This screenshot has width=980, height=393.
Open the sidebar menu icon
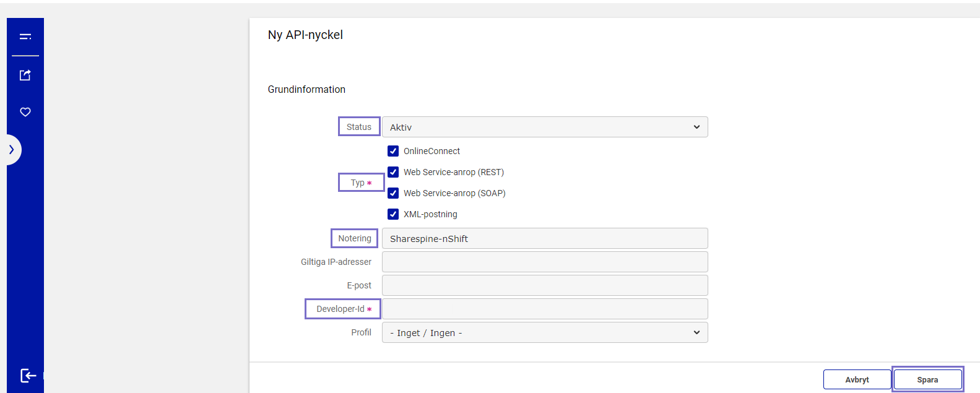[25, 37]
